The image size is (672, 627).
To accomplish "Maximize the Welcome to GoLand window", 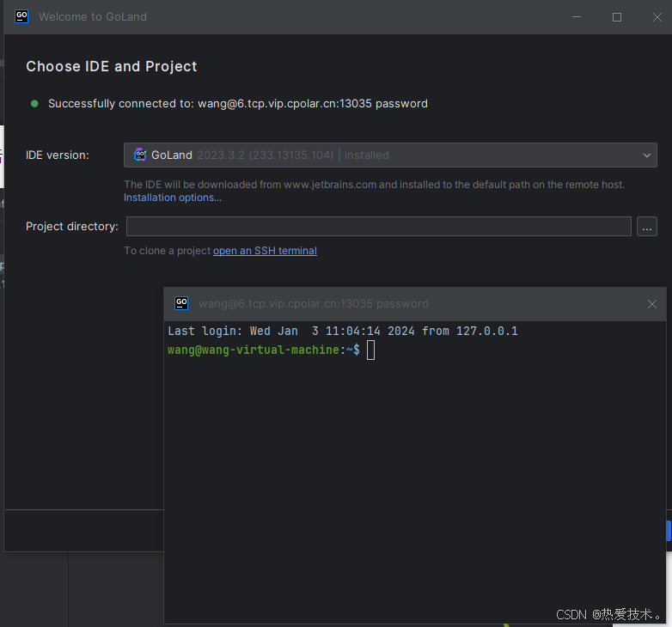I will point(617,17).
